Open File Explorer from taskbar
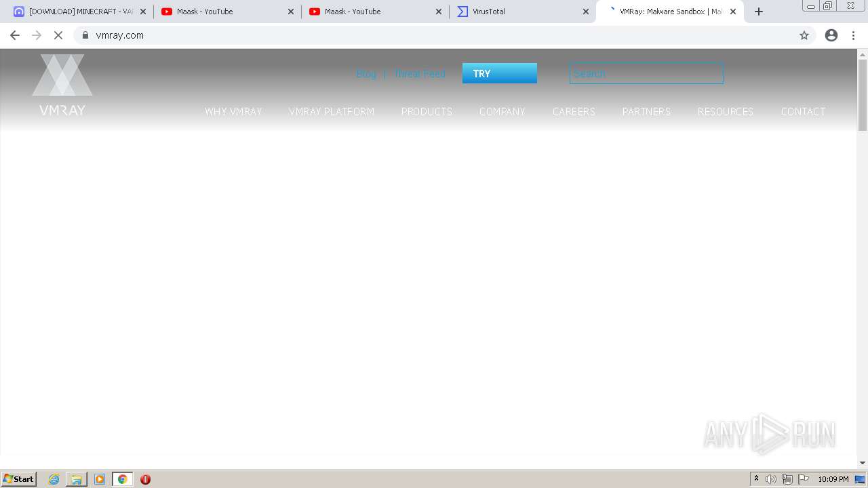 click(x=77, y=479)
